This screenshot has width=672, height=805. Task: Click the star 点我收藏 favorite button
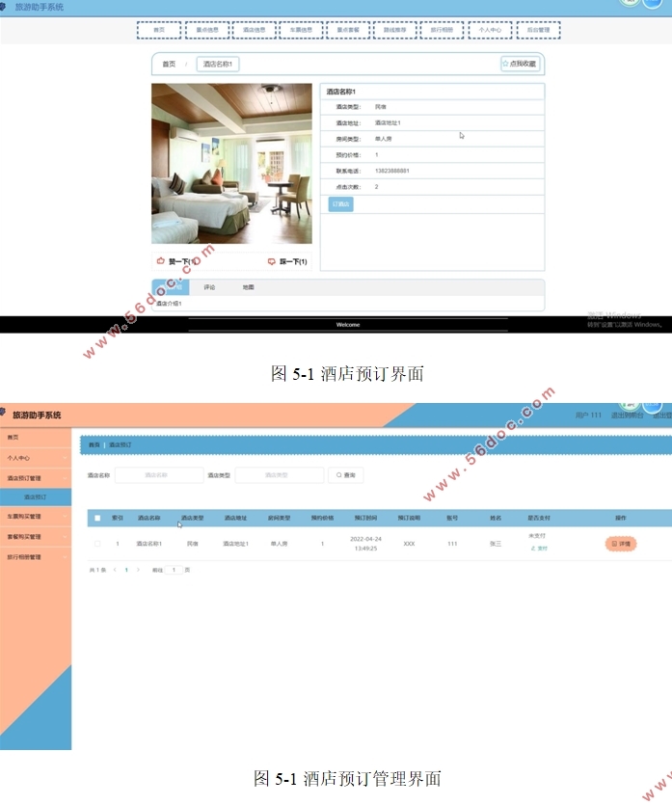(520, 64)
